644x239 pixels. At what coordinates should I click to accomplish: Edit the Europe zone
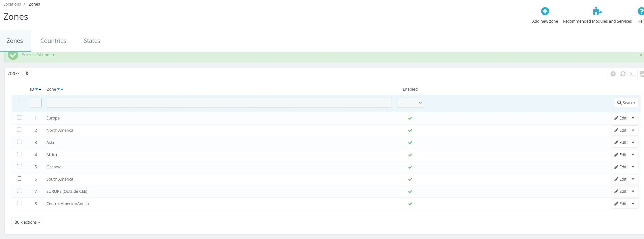(x=620, y=118)
